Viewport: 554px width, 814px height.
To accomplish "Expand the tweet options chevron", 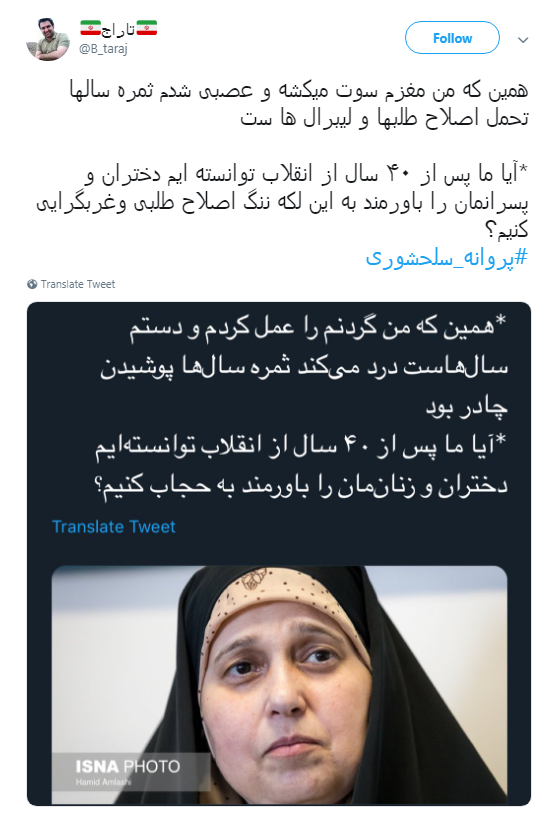I will tap(523, 40).
